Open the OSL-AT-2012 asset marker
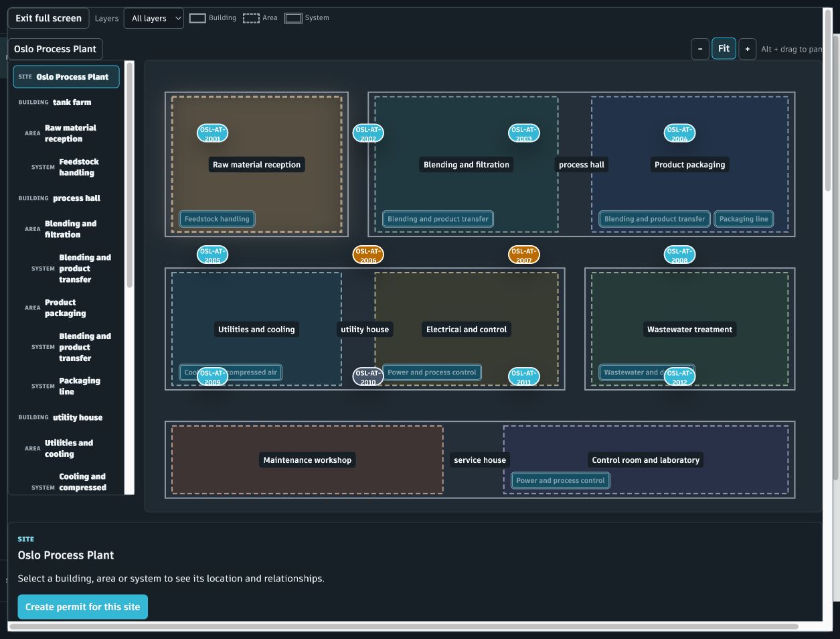The image size is (840, 639). [x=679, y=376]
